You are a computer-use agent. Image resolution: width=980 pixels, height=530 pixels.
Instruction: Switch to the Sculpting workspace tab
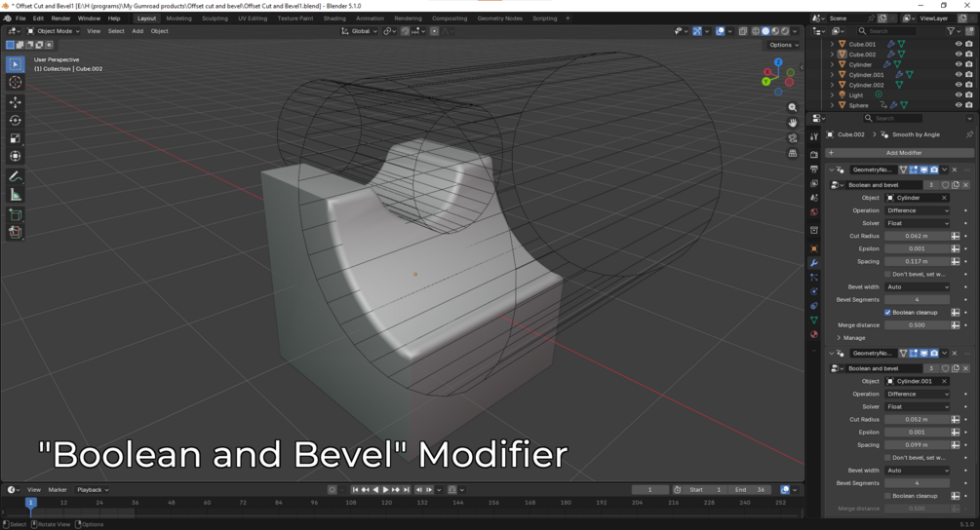pos(215,19)
